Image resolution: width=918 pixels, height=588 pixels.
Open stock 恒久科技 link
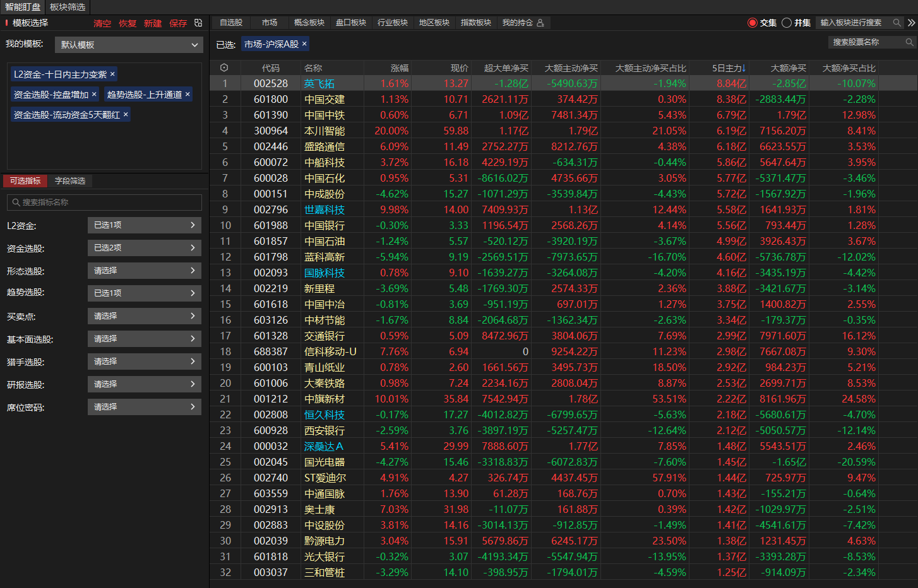325,415
